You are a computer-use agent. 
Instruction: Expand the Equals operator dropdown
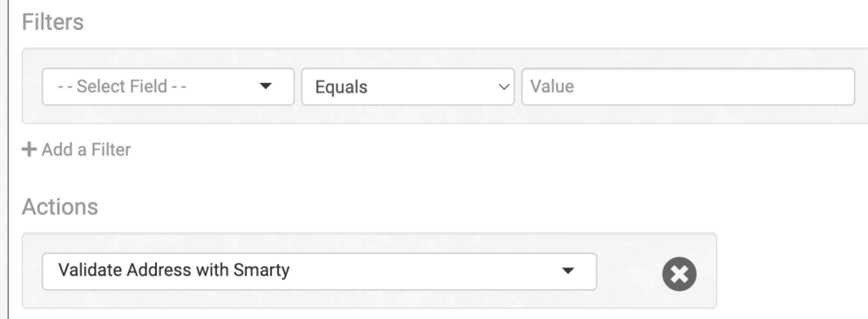pyautogui.click(x=408, y=87)
